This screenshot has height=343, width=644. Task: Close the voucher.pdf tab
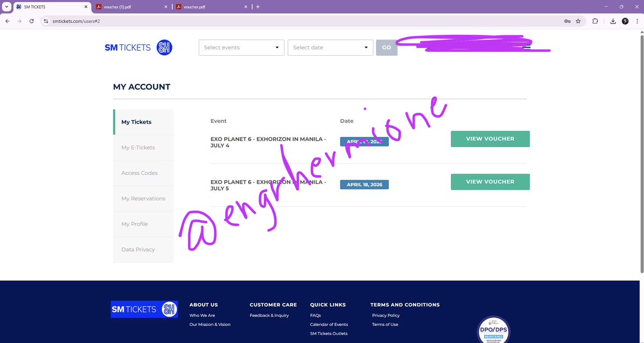tap(246, 7)
